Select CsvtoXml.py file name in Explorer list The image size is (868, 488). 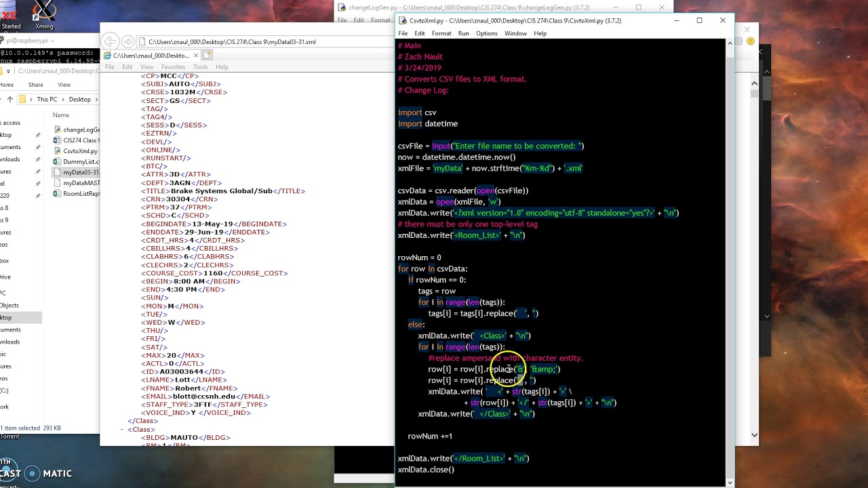[x=80, y=151]
